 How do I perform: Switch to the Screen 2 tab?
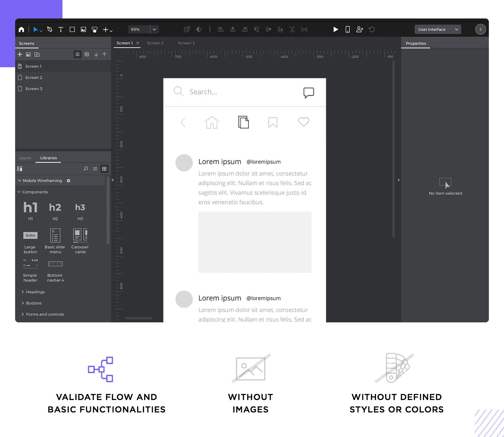(155, 43)
